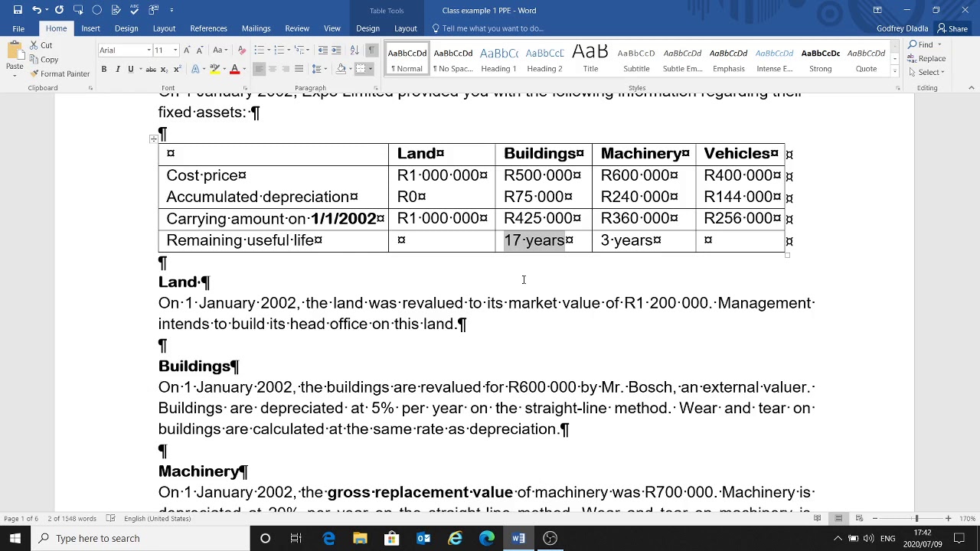Open the Select dropdown in Editing
Viewport: 980px width, 551px height.
(x=926, y=73)
